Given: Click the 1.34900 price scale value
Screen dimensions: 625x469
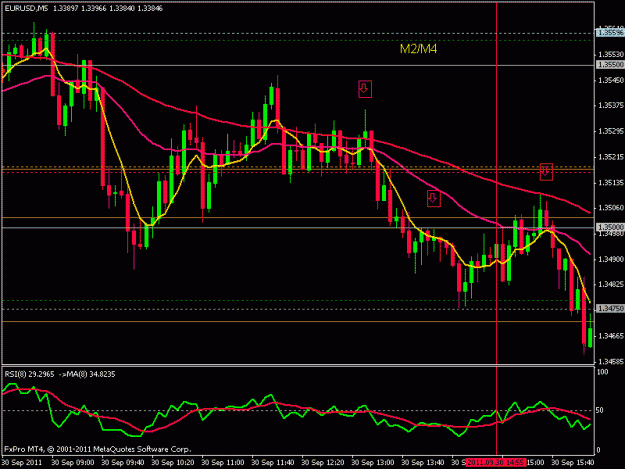Looking at the screenshot, I should 611,259.
